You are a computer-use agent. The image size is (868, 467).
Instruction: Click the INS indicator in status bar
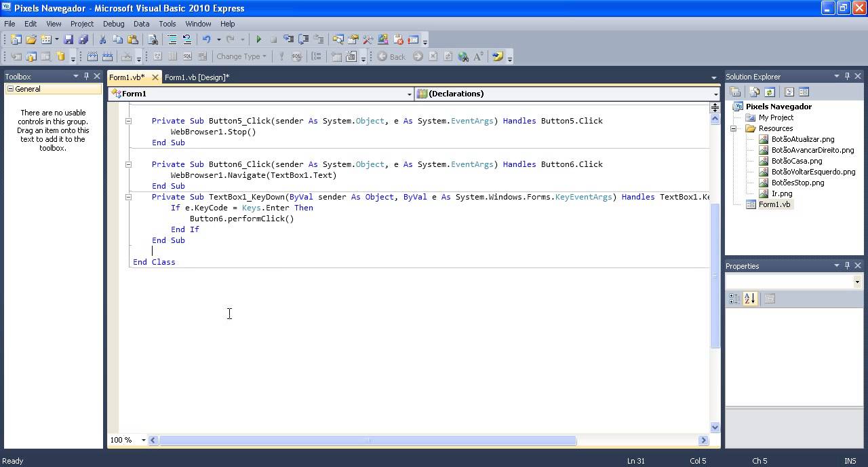pos(850,461)
